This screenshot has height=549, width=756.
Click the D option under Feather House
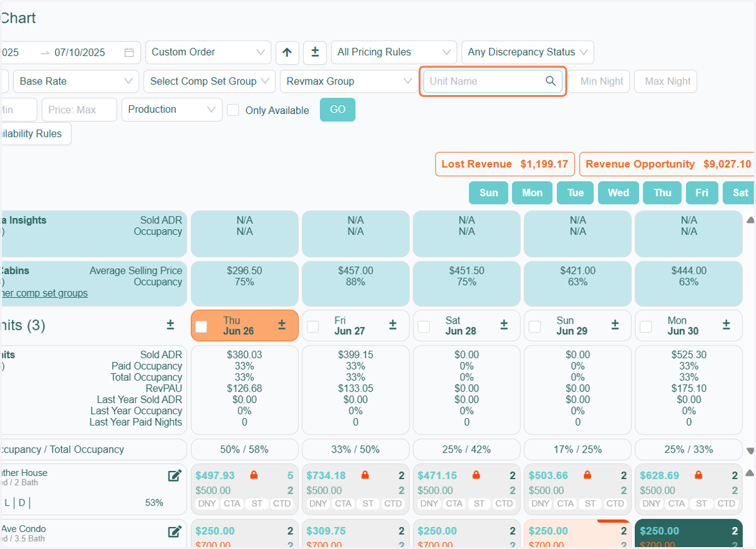(22, 502)
